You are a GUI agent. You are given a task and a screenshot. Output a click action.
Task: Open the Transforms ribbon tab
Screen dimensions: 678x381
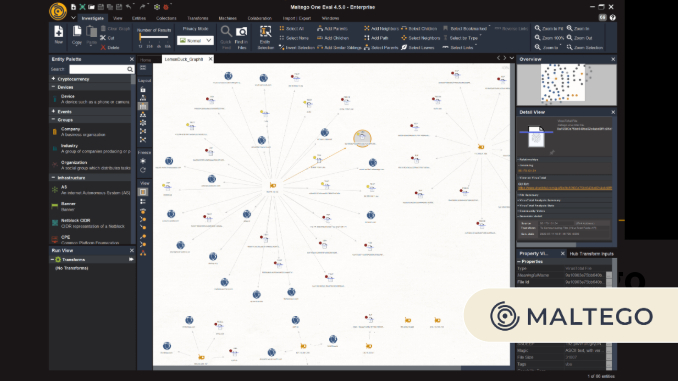[x=198, y=18]
